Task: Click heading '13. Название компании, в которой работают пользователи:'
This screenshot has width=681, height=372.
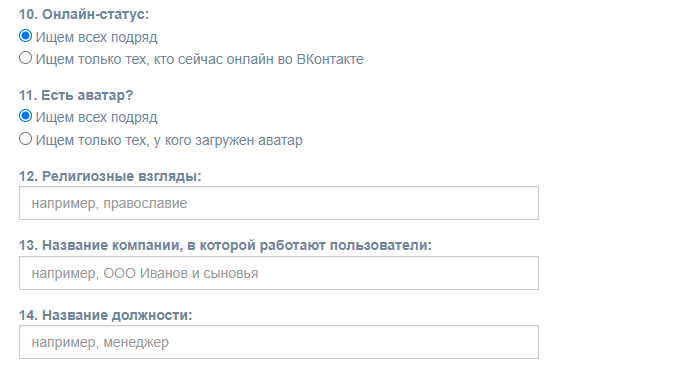Action: pos(225,245)
